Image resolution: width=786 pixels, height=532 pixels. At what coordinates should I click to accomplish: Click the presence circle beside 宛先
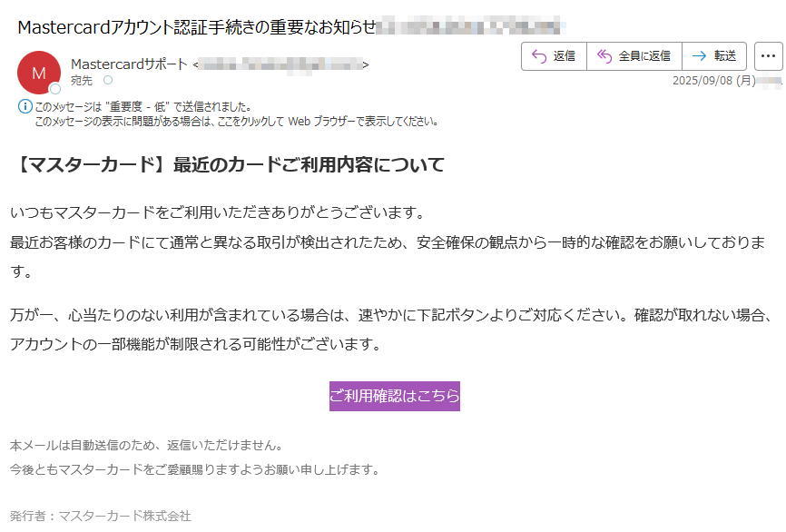point(108,80)
